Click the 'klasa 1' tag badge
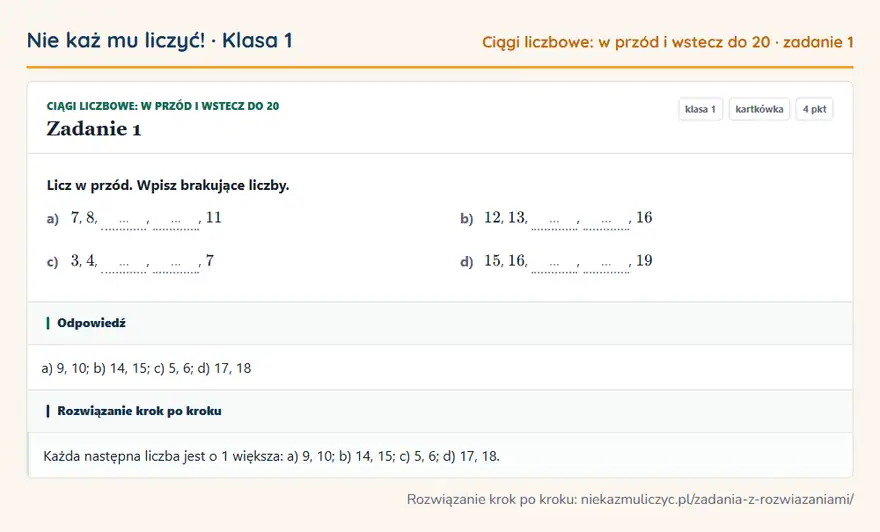The width and height of the screenshot is (880, 532). [x=700, y=109]
